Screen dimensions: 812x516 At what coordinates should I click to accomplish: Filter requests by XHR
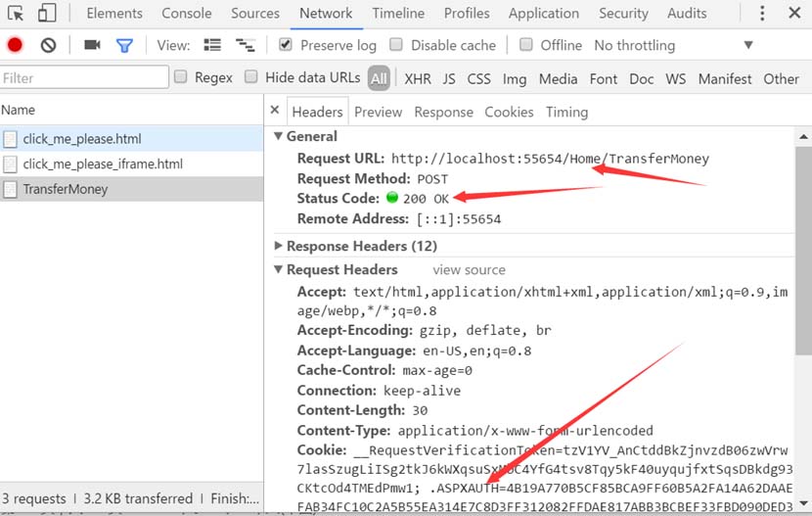[x=418, y=78]
